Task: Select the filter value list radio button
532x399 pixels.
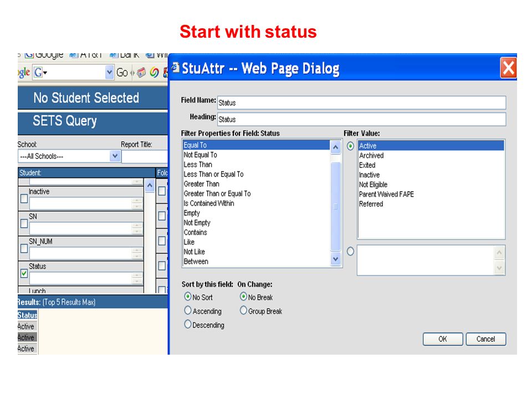Action: point(350,146)
